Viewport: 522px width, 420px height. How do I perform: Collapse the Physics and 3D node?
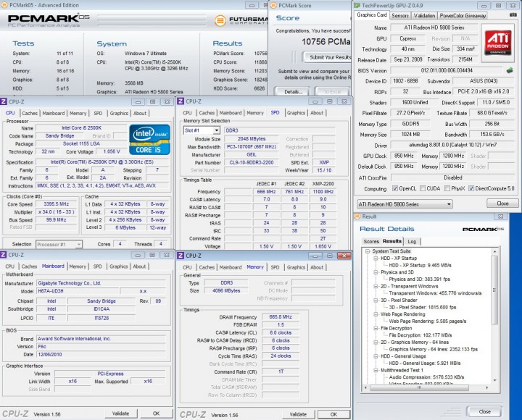pos(376,272)
